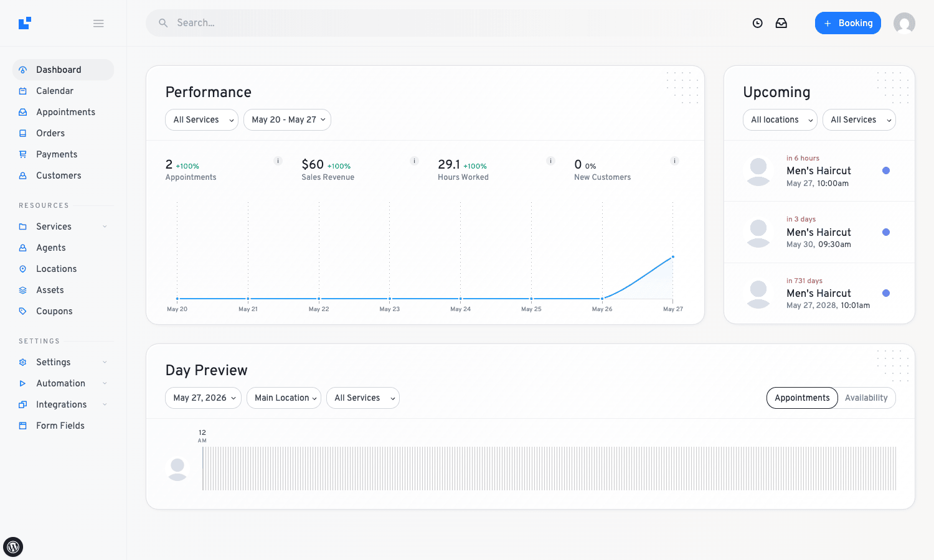This screenshot has width=934, height=560.
Task: Click the Form Fields icon
Action: tap(23, 426)
